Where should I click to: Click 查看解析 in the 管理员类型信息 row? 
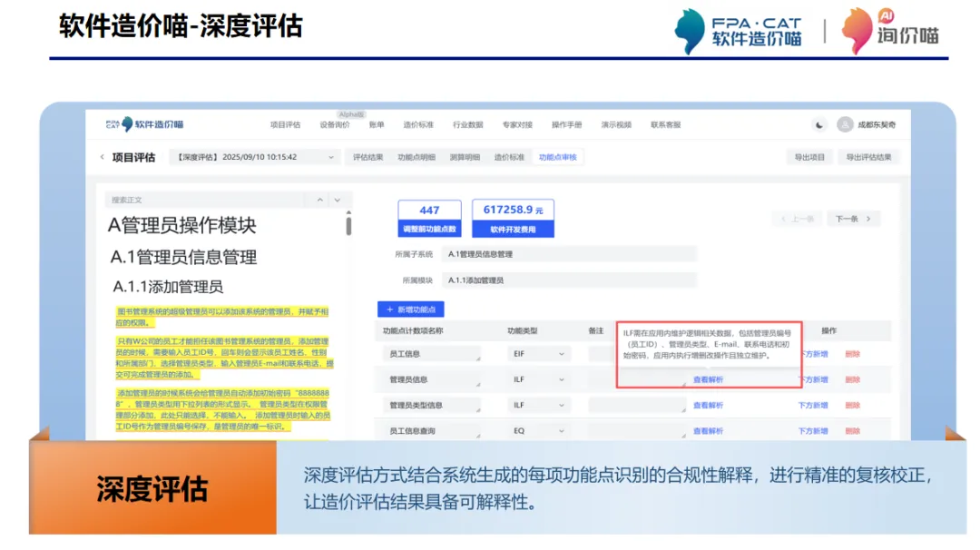pyautogui.click(x=708, y=406)
